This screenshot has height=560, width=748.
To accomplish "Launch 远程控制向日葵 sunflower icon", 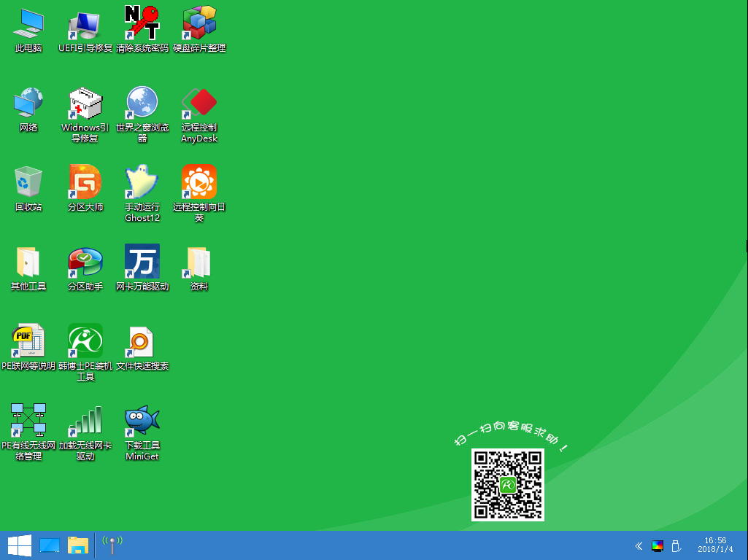I will pos(199,182).
